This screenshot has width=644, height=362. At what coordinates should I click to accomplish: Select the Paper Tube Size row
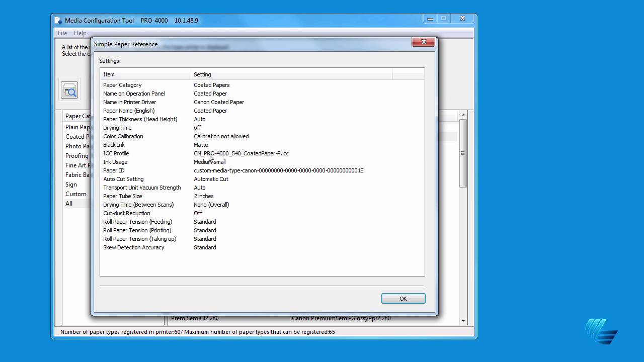(262, 196)
